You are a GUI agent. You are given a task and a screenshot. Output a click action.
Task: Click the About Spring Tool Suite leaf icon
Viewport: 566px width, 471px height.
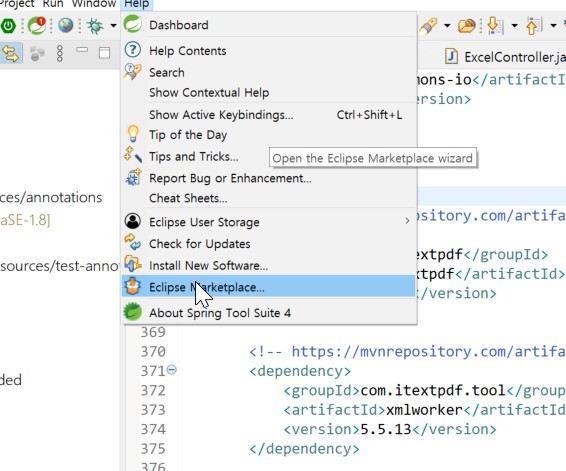click(132, 311)
